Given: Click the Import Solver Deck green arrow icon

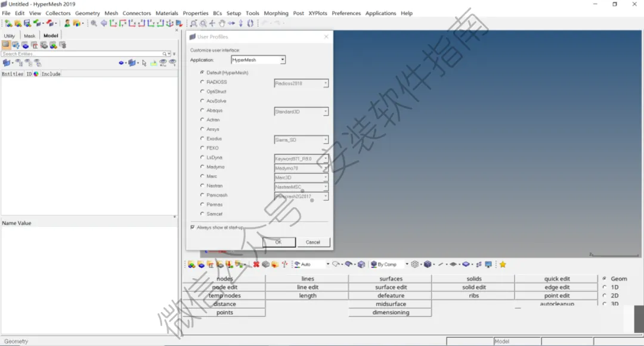Looking at the screenshot, I should [x=37, y=23].
